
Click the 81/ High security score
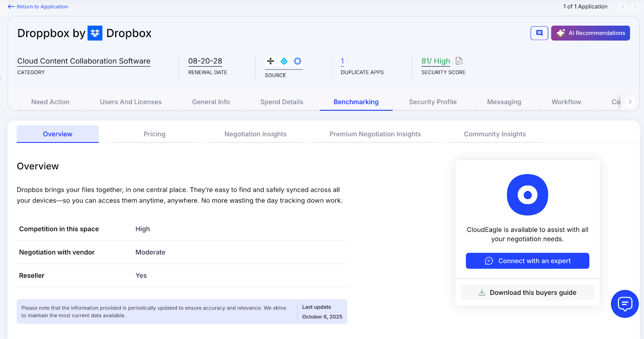436,61
